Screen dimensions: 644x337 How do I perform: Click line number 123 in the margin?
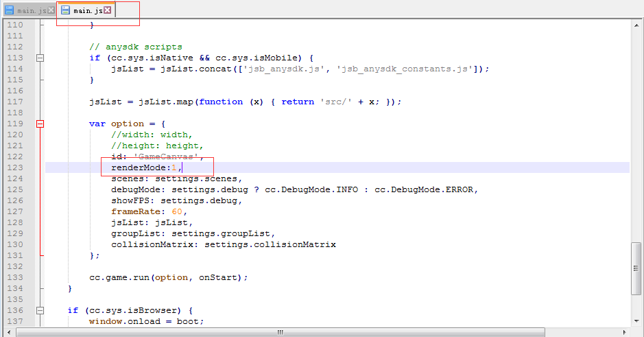(15, 167)
